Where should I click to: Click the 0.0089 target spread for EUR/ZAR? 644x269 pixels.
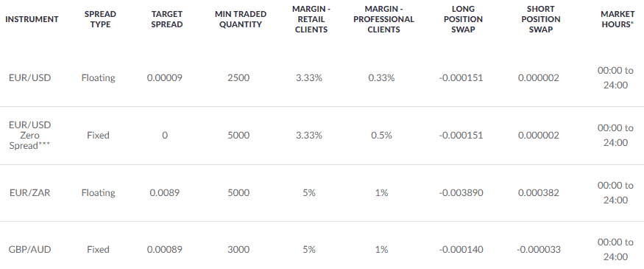pos(164,192)
